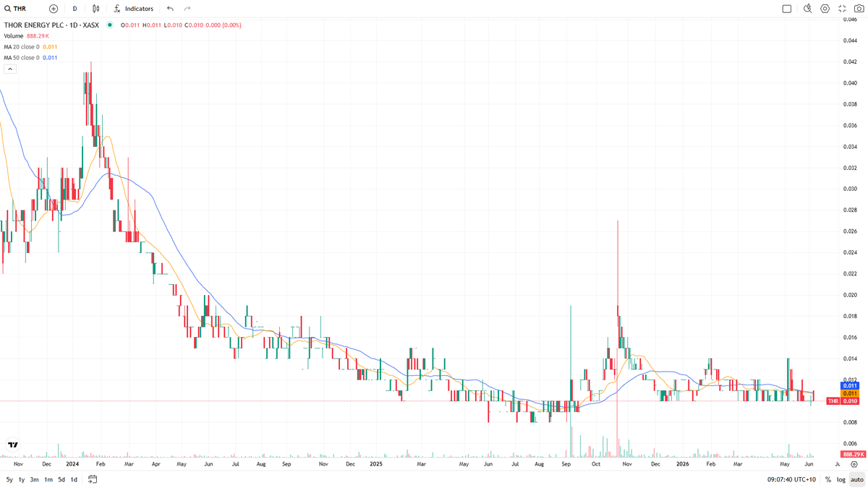Click the MA 50 blue value 0.011 in legend

(50, 57)
